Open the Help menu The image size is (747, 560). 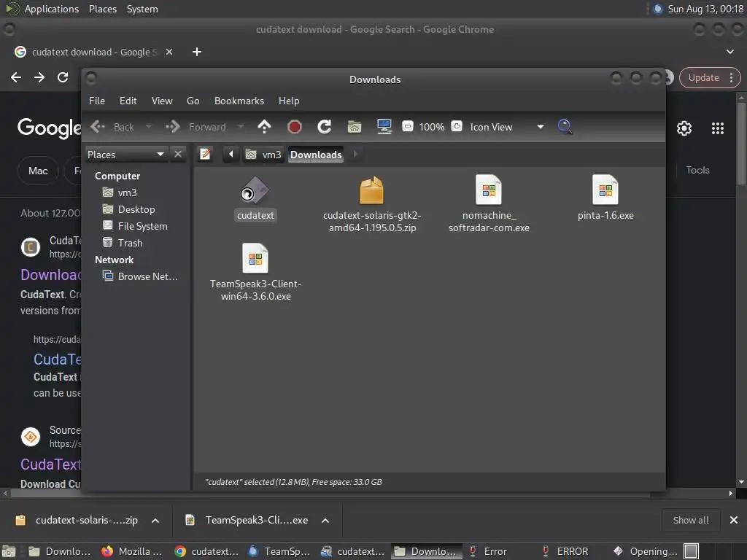tap(289, 101)
